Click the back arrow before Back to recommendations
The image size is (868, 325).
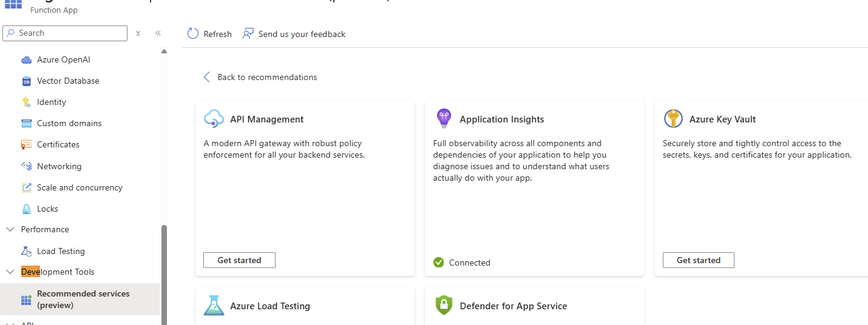coord(207,77)
